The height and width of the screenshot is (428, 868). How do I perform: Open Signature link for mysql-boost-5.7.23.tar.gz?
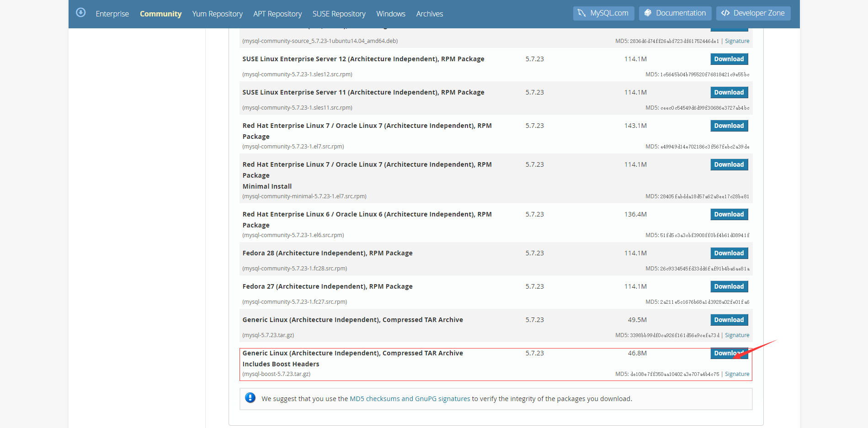[x=737, y=374]
